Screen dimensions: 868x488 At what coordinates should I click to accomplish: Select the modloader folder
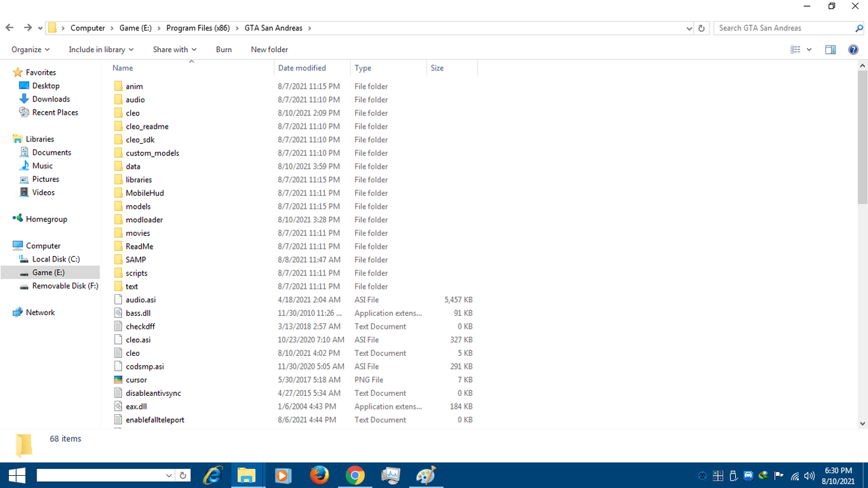(144, 220)
